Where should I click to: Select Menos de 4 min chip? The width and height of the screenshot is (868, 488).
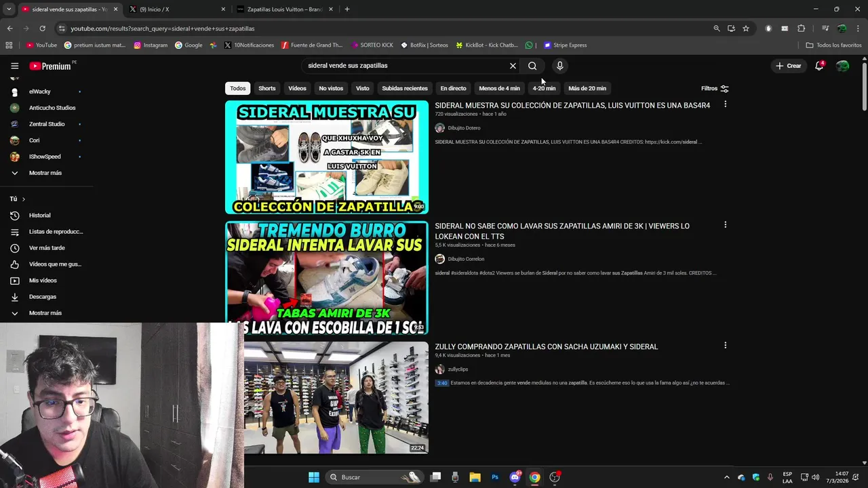coord(499,89)
